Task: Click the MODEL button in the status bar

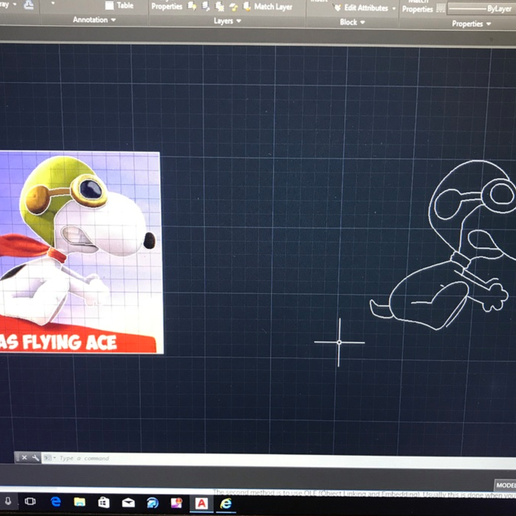Action: point(506,485)
